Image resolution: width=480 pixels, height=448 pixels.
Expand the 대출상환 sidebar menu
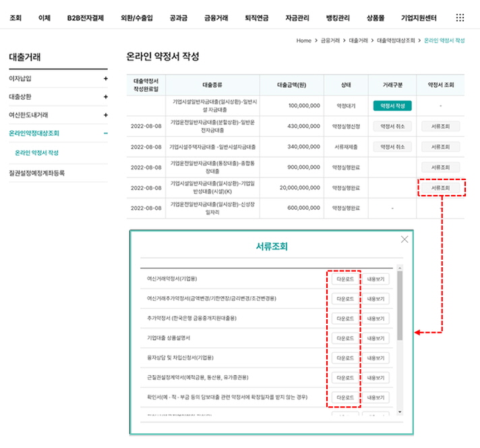pos(105,97)
